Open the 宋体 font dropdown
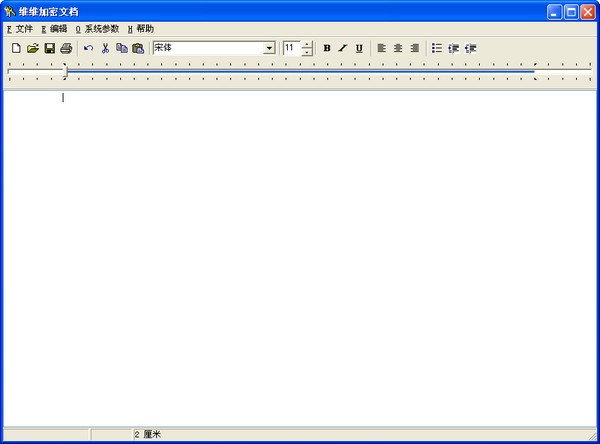The image size is (600, 444). pos(269,48)
